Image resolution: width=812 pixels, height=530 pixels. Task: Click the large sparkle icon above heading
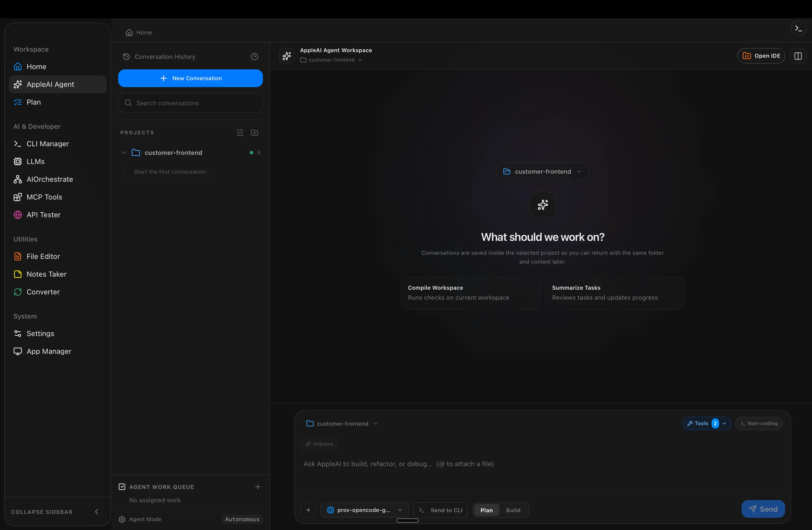[x=542, y=205]
